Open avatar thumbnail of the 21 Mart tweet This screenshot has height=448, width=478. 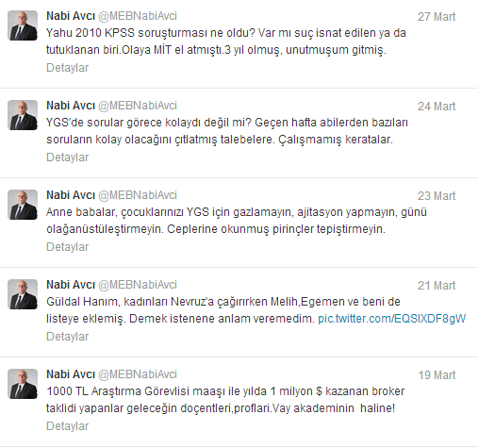coord(23,294)
